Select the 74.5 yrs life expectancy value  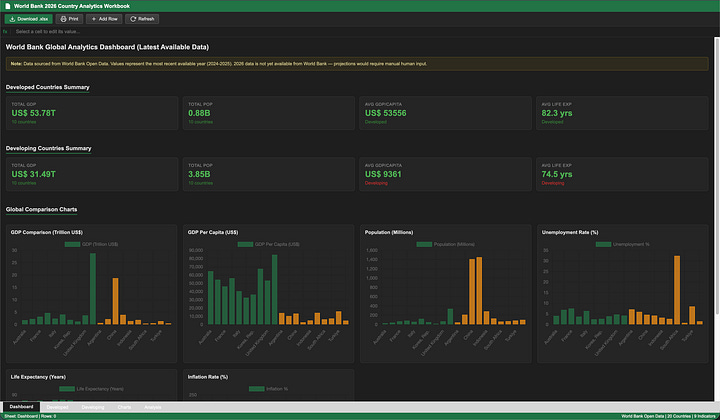point(557,174)
